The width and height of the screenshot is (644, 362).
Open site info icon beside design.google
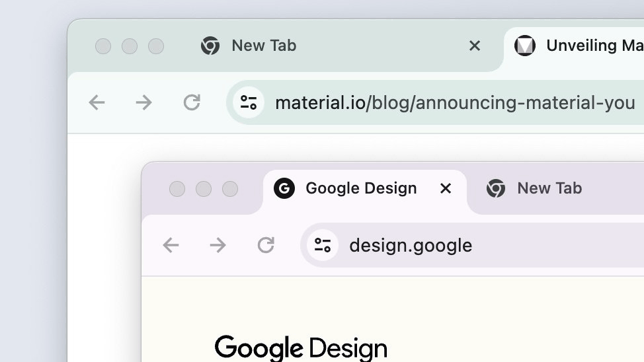(323, 245)
